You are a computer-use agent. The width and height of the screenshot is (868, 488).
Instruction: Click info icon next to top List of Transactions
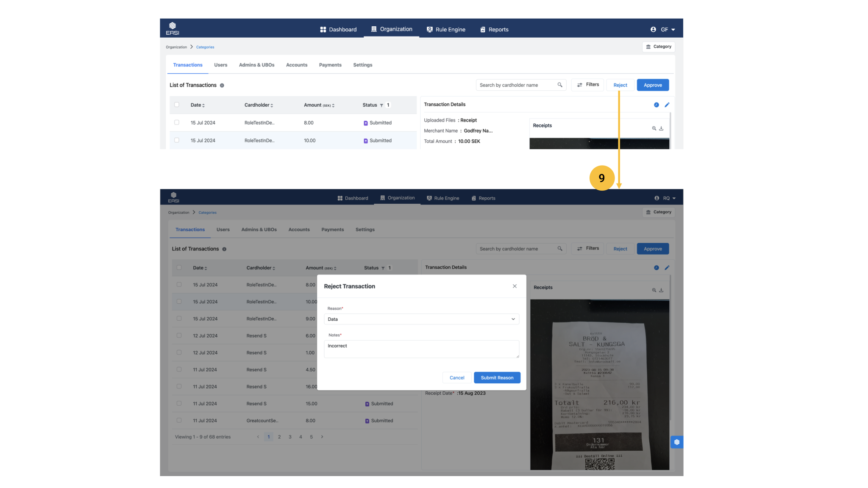tap(222, 86)
